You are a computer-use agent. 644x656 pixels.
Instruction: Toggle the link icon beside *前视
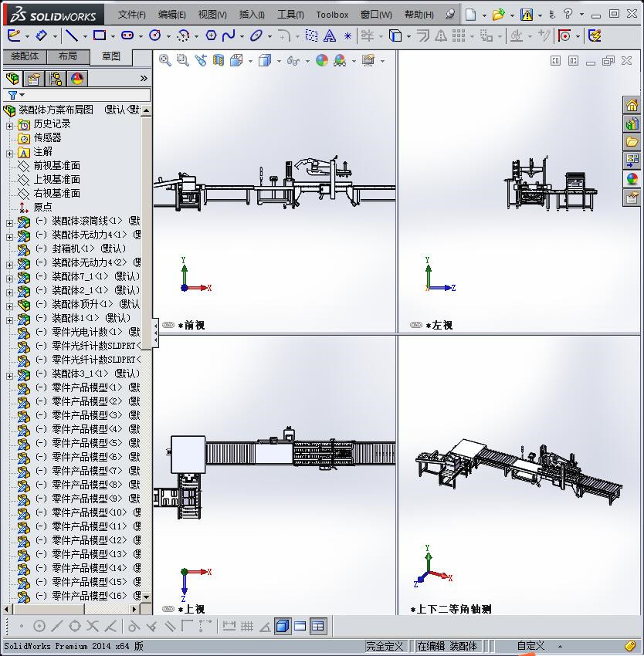click(168, 326)
